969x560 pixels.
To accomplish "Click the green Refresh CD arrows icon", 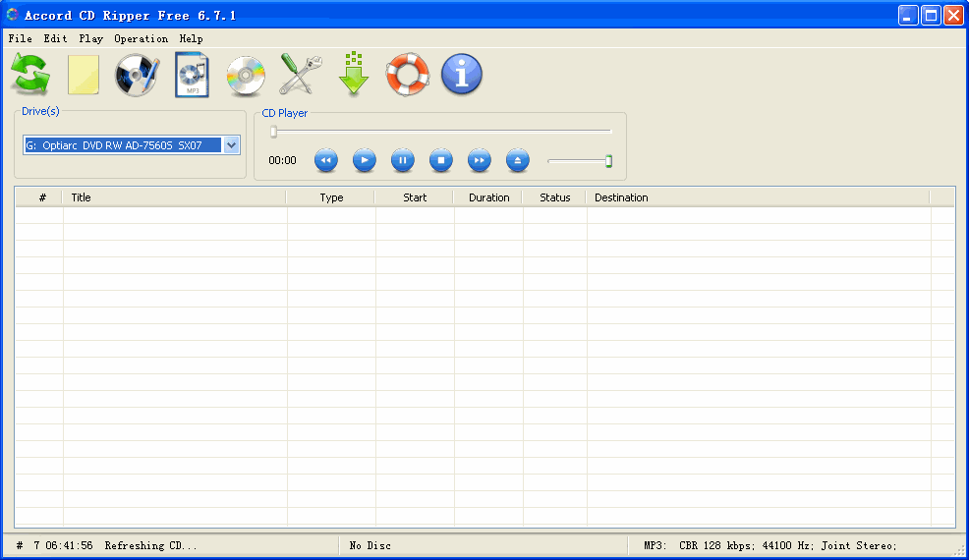I will [30, 74].
